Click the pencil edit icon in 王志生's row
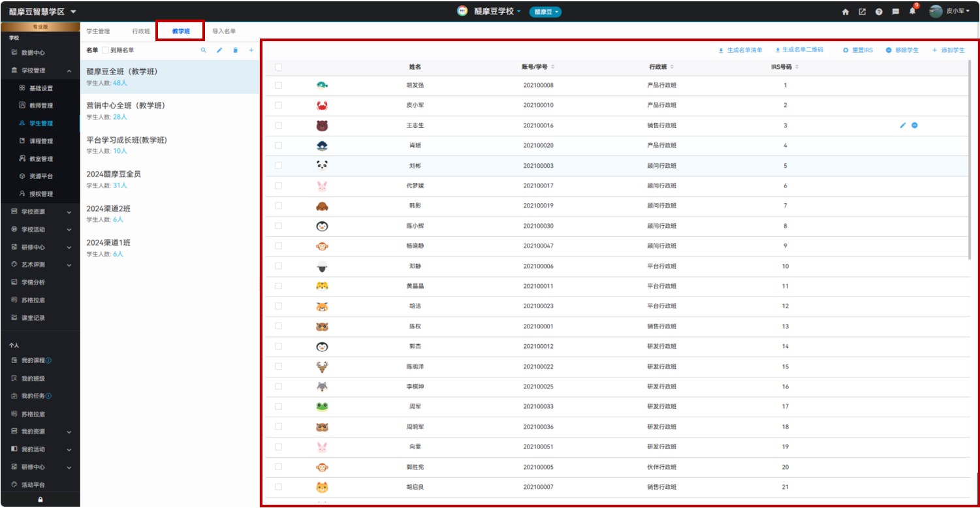The width and height of the screenshot is (980, 508). point(903,125)
